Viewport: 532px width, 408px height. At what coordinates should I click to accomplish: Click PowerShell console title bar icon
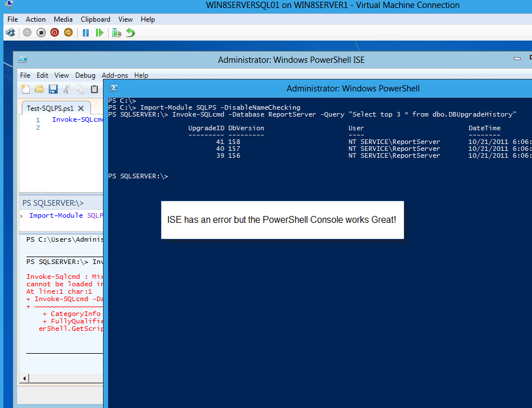coord(114,88)
